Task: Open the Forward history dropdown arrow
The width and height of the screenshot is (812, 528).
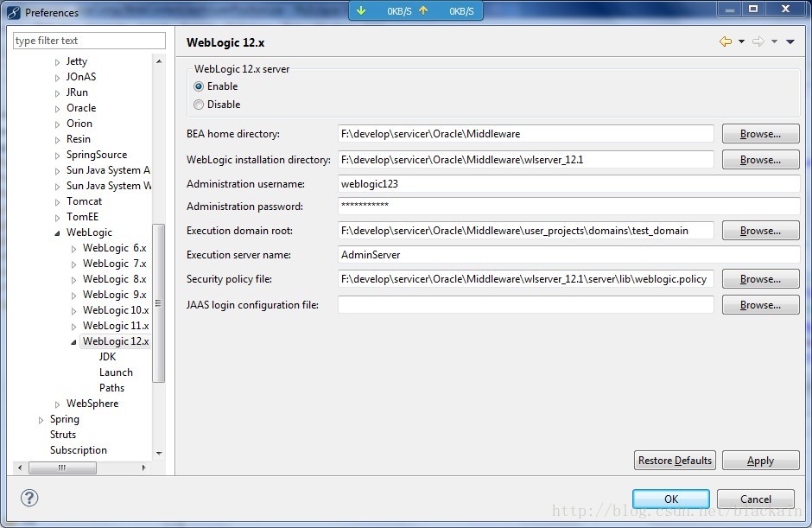Action: [x=774, y=41]
